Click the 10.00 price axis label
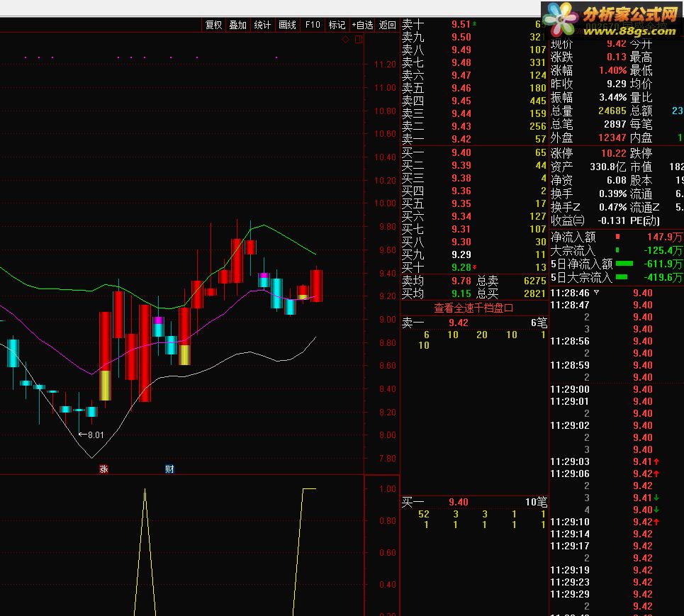This screenshot has width=684, height=616. pyautogui.click(x=385, y=203)
